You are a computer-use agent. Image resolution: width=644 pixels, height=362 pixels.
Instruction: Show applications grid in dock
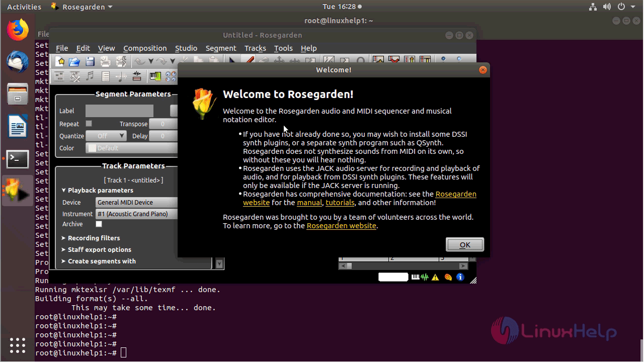pyautogui.click(x=18, y=345)
